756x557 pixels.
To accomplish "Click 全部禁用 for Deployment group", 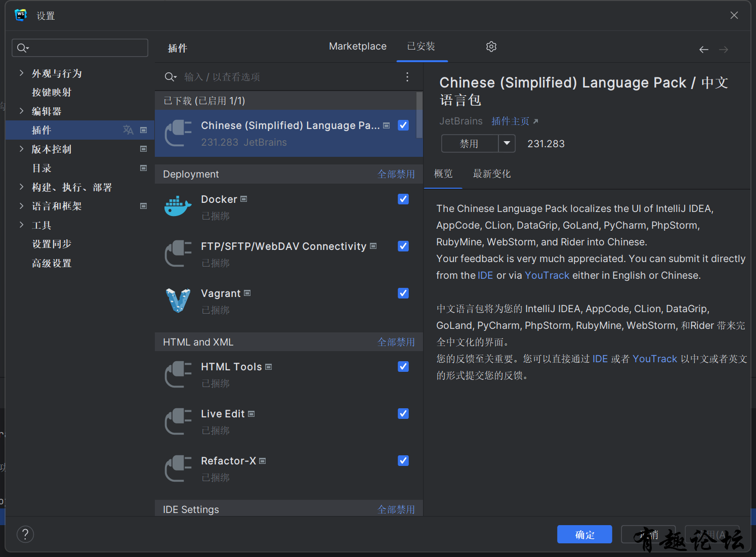I will (396, 174).
